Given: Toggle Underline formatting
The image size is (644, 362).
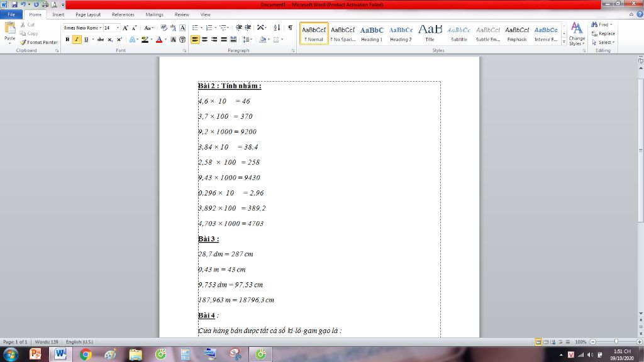Looking at the screenshot, I should (x=86, y=40).
